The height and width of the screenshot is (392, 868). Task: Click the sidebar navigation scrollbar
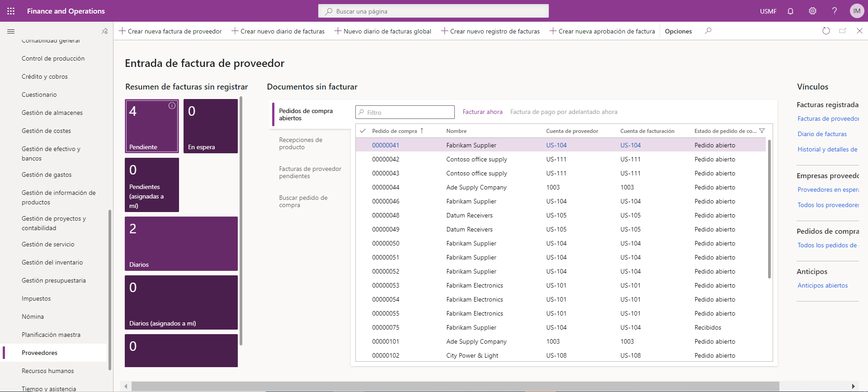coord(110,290)
